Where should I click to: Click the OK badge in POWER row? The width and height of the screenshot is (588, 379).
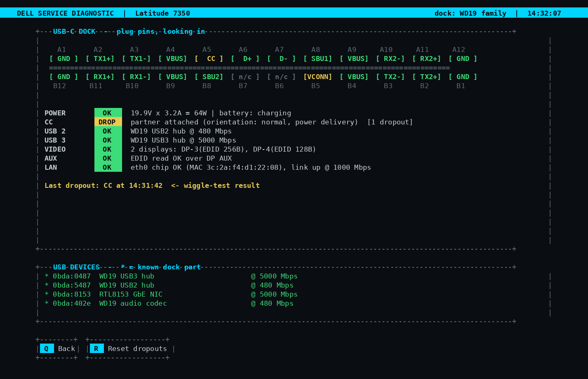[x=108, y=113]
